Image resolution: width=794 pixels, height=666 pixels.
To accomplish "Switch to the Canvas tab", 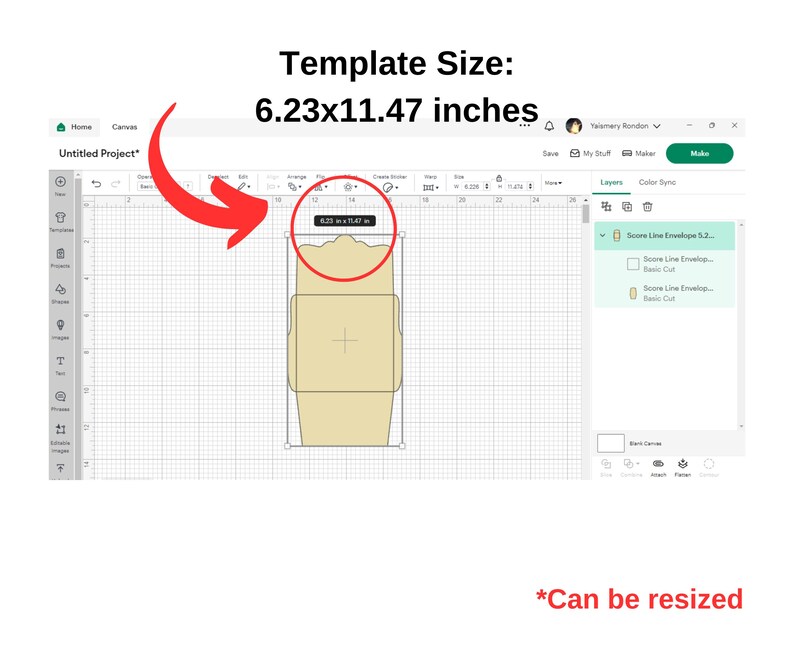I will click(x=125, y=127).
